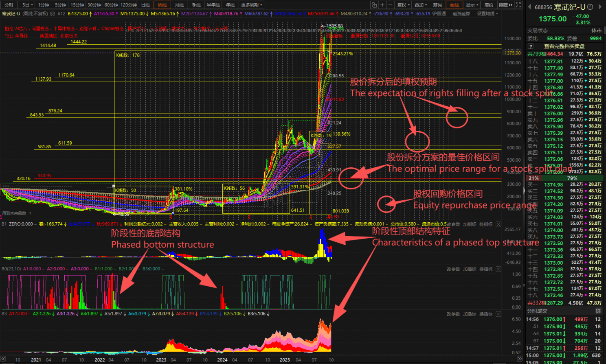This screenshot has width=606, height=364.
Task: Switch to 1分钟 chart period
Action: (44, 5)
